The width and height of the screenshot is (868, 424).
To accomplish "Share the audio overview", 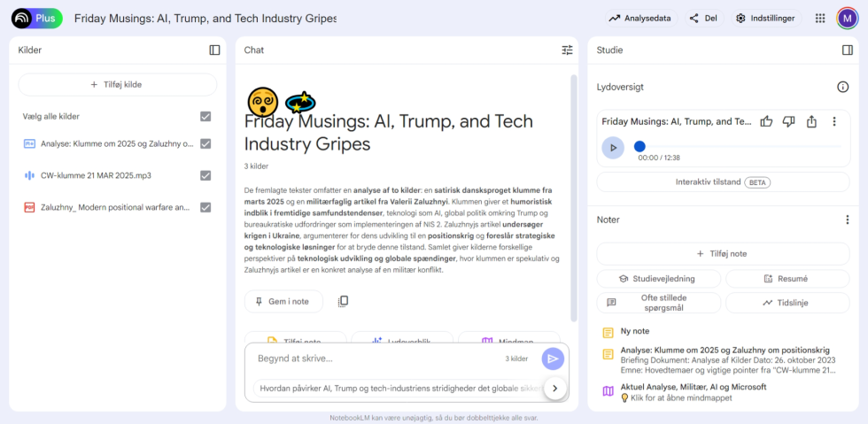I will 811,121.
